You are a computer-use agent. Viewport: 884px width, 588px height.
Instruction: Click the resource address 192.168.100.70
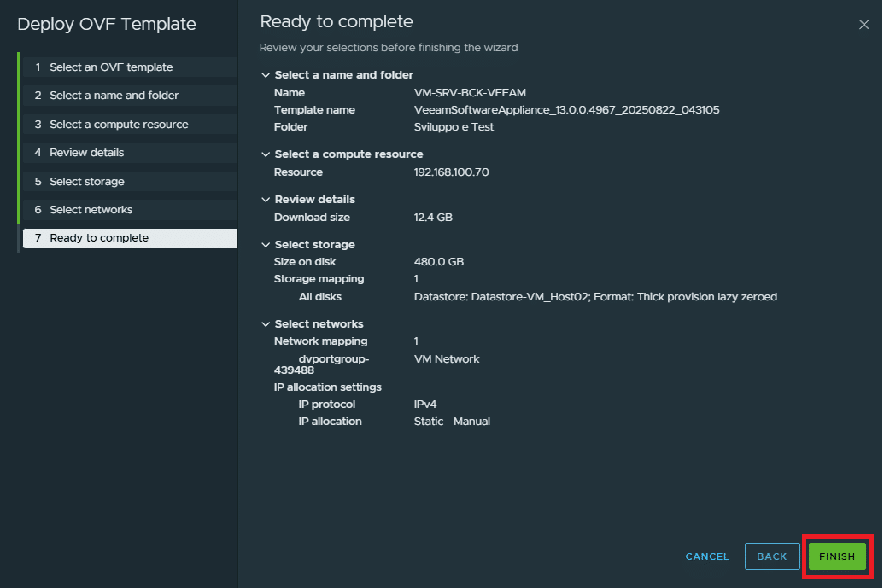tap(451, 172)
